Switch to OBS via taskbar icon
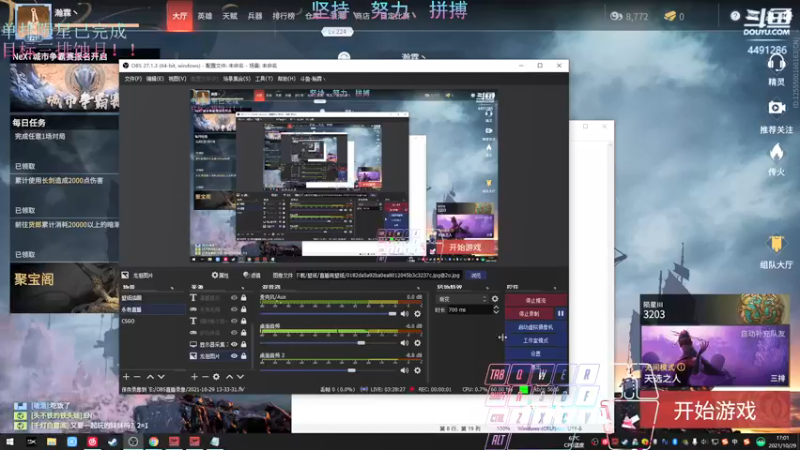 tap(133, 441)
